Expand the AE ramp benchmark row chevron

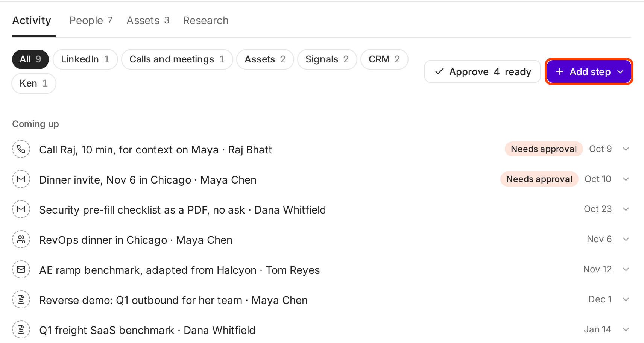(x=626, y=270)
